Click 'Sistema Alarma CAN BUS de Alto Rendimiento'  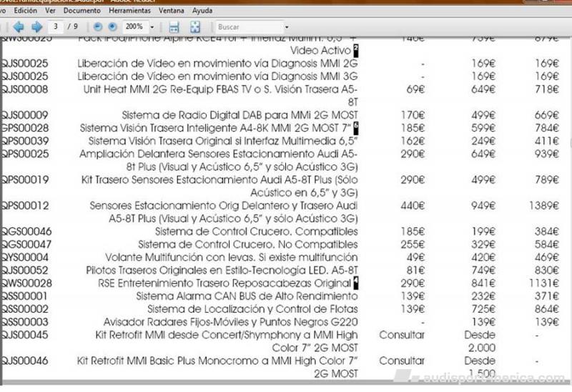tap(247, 296)
